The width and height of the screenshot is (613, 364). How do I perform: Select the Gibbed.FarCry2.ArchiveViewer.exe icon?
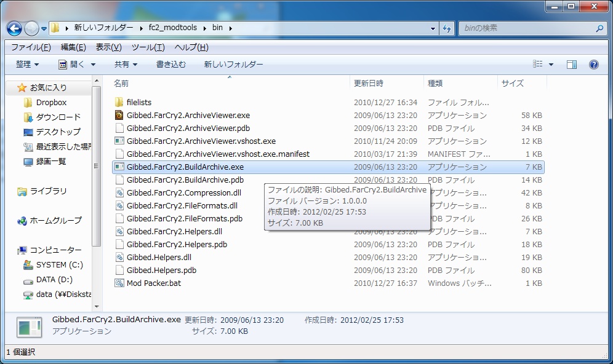coord(119,115)
